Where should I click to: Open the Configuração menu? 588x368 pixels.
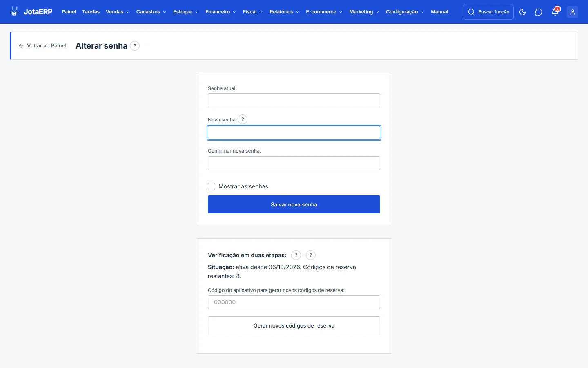[x=405, y=12]
